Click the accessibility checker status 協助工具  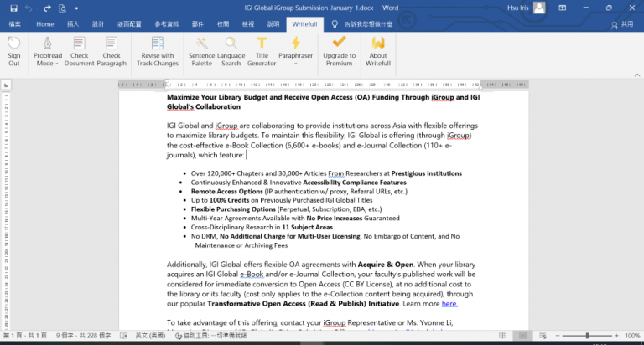210,336
